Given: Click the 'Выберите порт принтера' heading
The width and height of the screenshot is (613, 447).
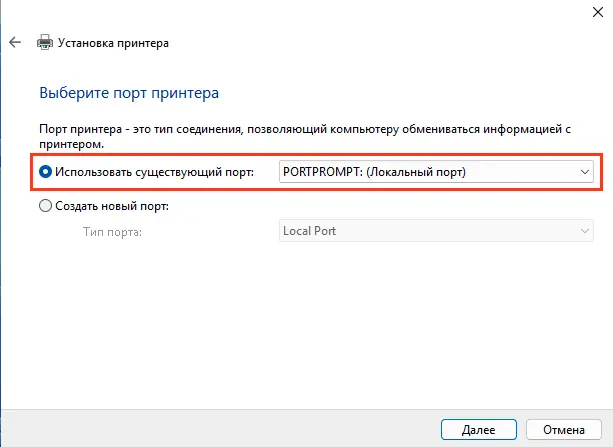Looking at the screenshot, I should (129, 93).
